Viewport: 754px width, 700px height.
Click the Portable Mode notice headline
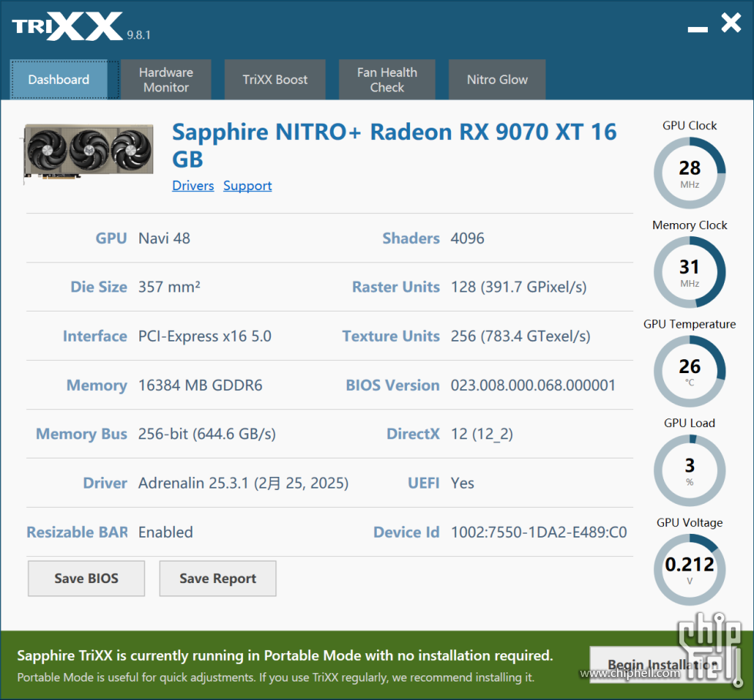coord(285,655)
